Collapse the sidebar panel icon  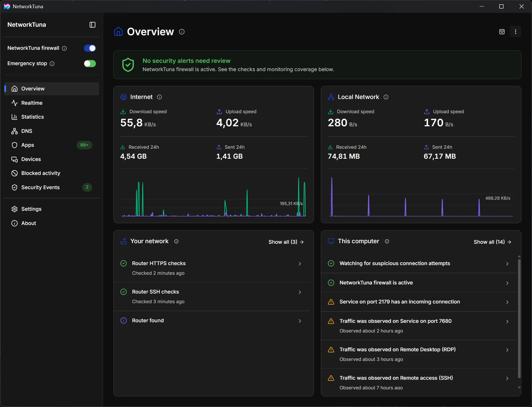[93, 25]
